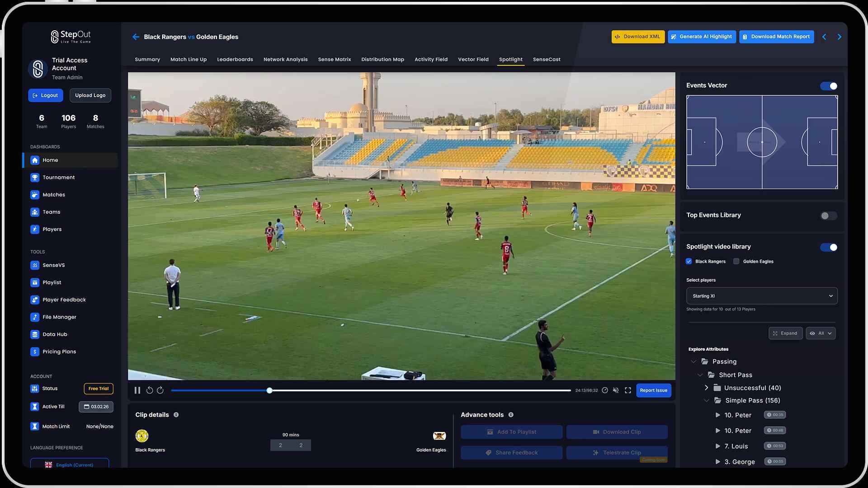This screenshot has width=868, height=488.
Task: Play the 7. Louis clip
Action: [x=717, y=446]
